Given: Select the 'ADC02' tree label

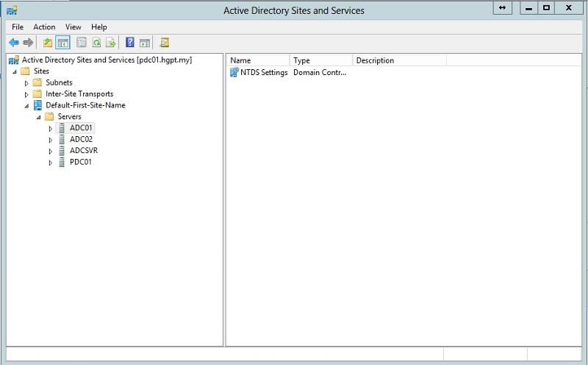Looking at the screenshot, I should tap(81, 139).
